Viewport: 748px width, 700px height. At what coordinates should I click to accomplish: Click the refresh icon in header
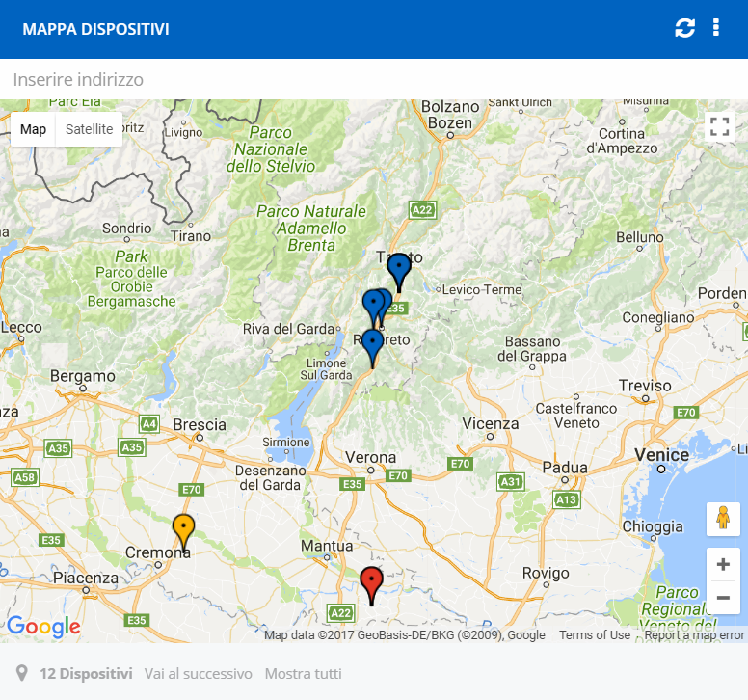tap(684, 28)
